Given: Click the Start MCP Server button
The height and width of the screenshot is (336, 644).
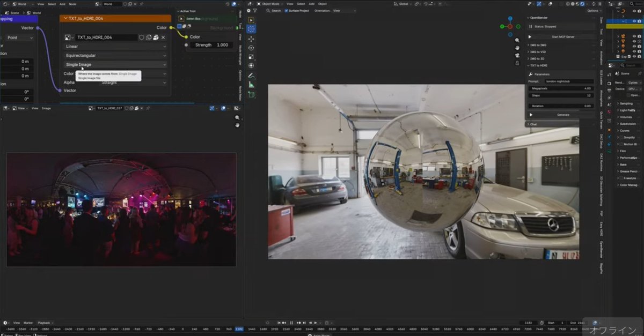Looking at the screenshot, I should tap(562, 36).
